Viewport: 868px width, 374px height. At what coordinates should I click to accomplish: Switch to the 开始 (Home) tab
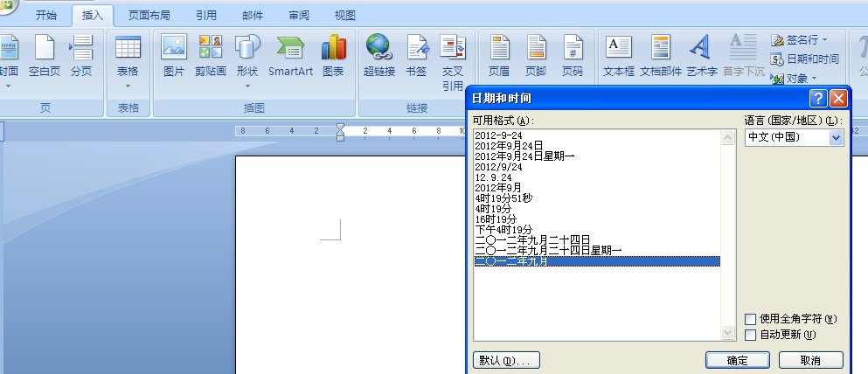(x=46, y=16)
